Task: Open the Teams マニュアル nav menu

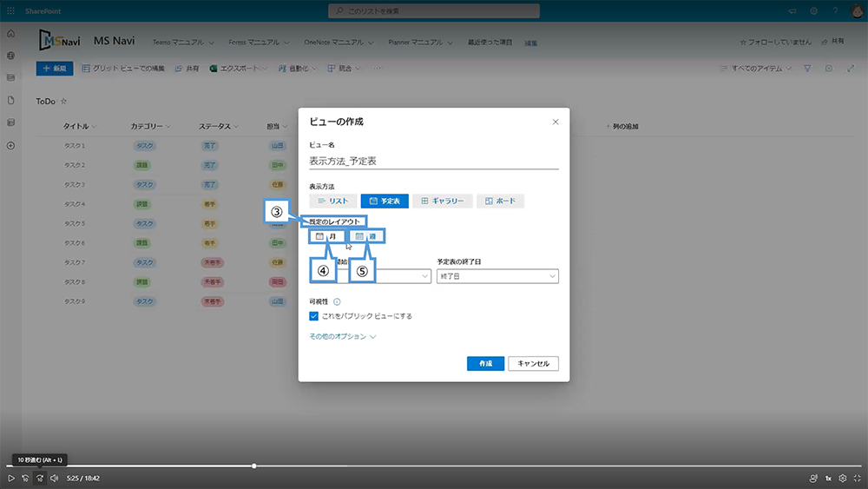Action: point(183,42)
